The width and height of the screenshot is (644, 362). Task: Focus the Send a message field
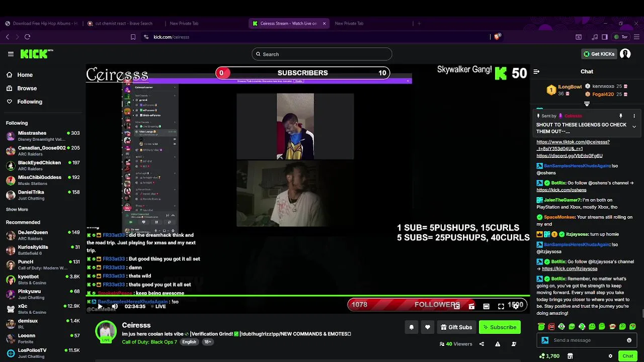587,340
